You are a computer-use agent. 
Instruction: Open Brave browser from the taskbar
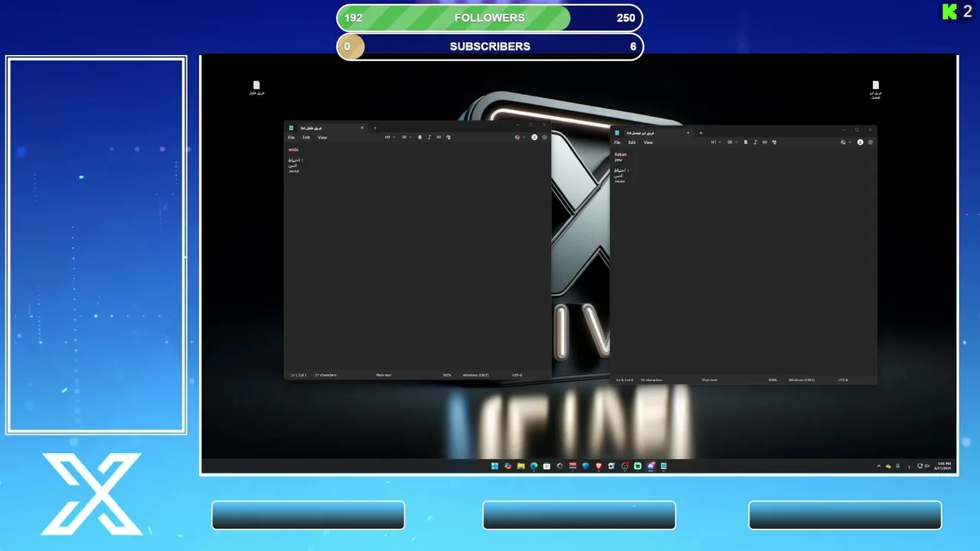pos(599,465)
